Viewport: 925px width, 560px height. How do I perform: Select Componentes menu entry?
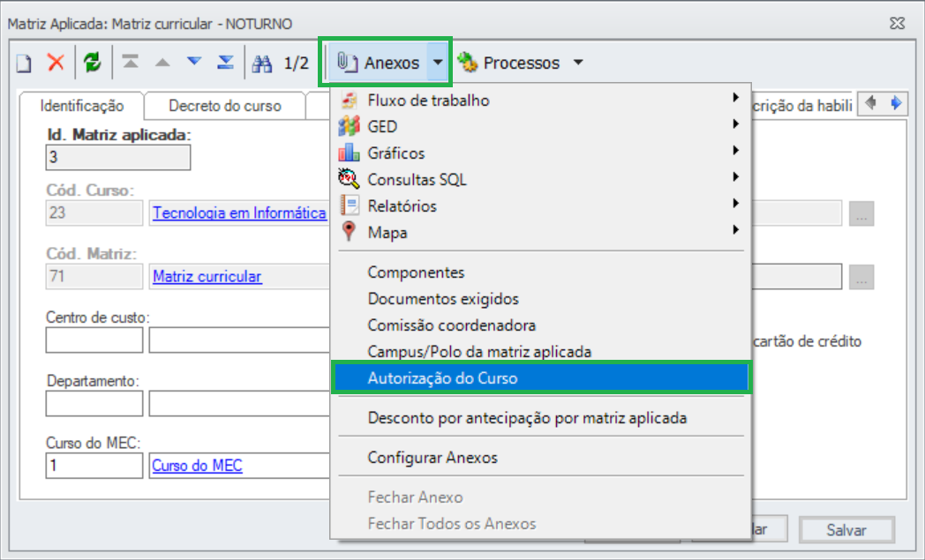click(x=539, y=273)
